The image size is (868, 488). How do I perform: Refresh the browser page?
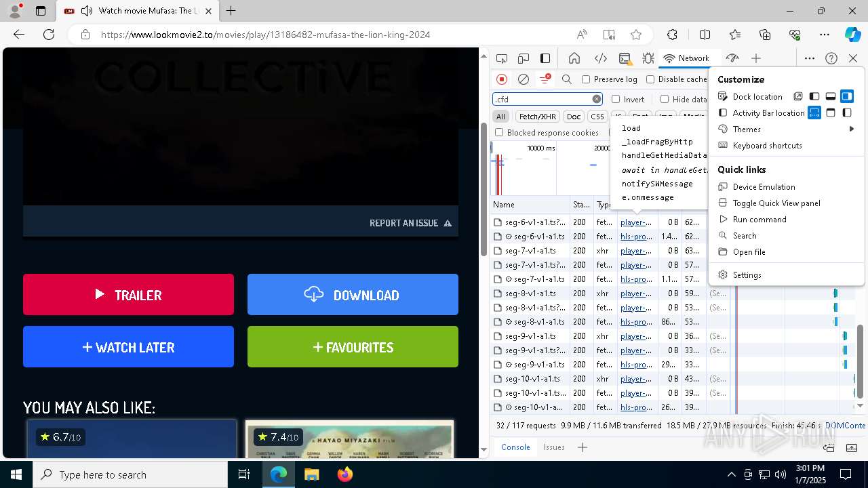coord(49,35)
